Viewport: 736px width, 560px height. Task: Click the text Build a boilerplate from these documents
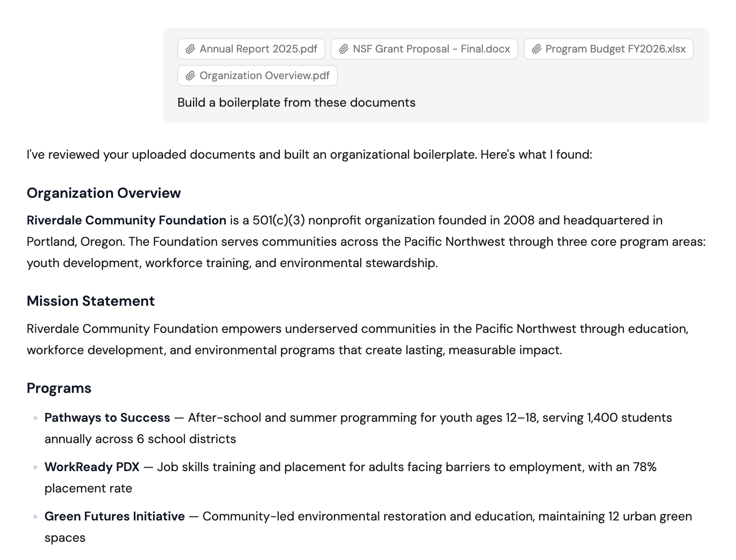pyautogui.click(x=296, y=102)
